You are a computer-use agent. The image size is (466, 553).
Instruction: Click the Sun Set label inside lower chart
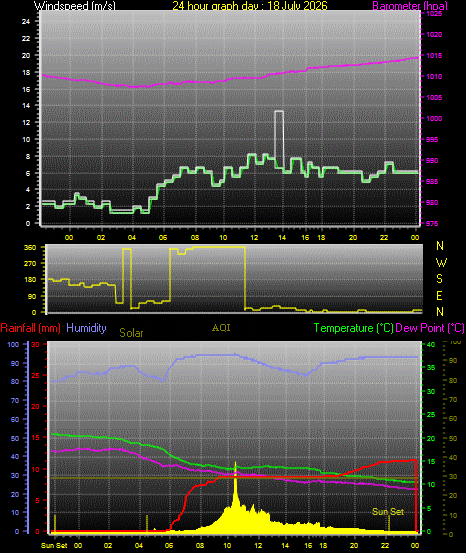[x=388, y=512]
